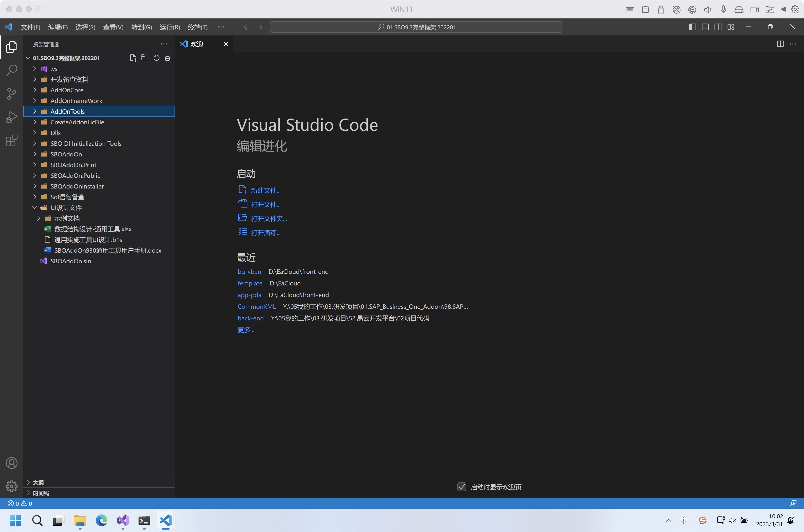Create a new folder in explorer toolbar

pyautogui.click(x=145, y=58)
